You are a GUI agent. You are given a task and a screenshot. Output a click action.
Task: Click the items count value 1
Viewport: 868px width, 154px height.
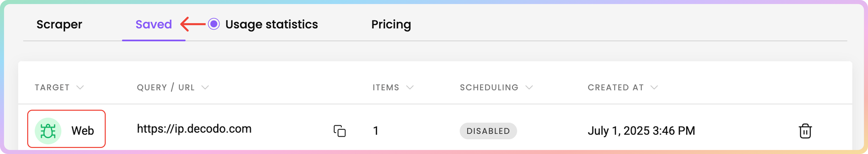click(376, 131)
